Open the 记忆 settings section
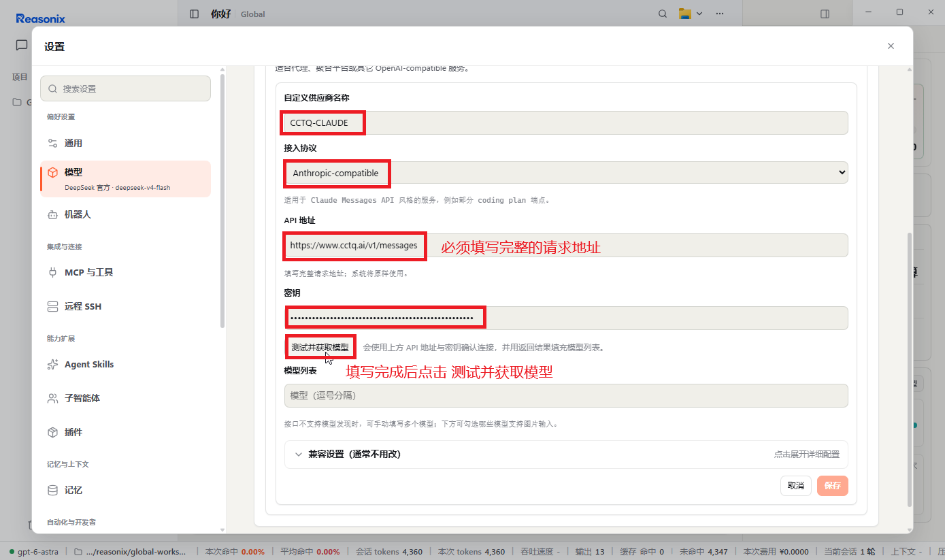The height and width of the screenshot is (560, 945). coord(126,491)
